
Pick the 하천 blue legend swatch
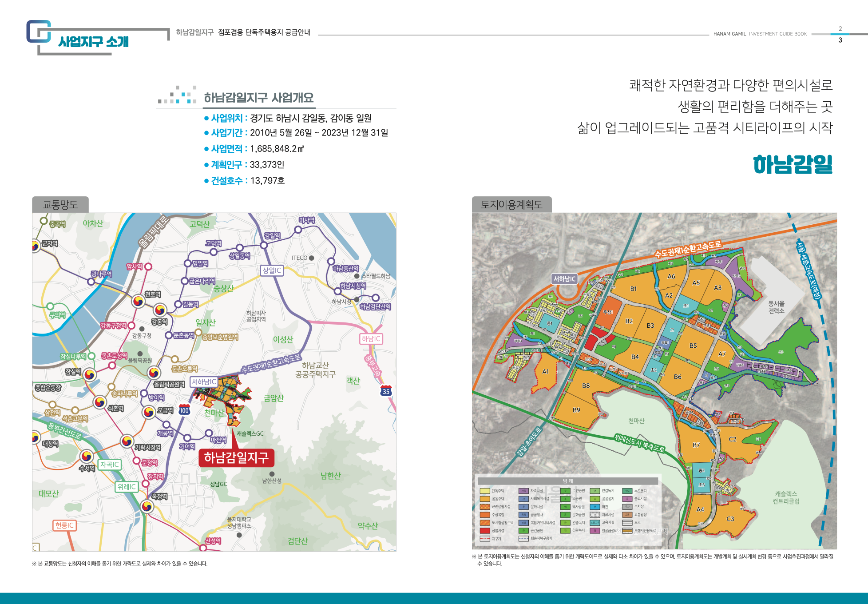[x=595, y=507]
